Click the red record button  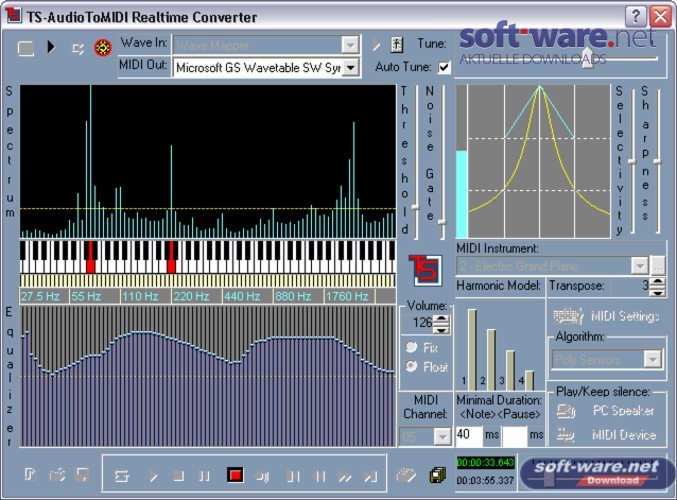click(x=235, y=475)
